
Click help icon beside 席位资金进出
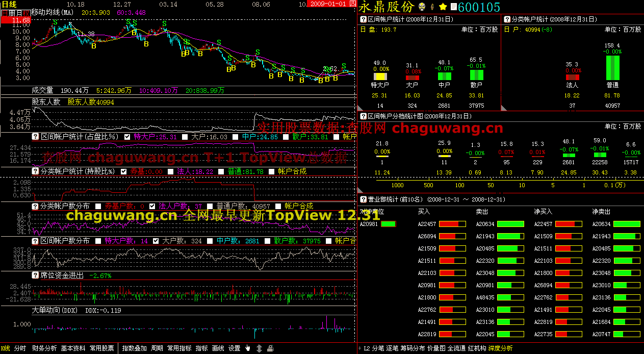click(36, 275)
